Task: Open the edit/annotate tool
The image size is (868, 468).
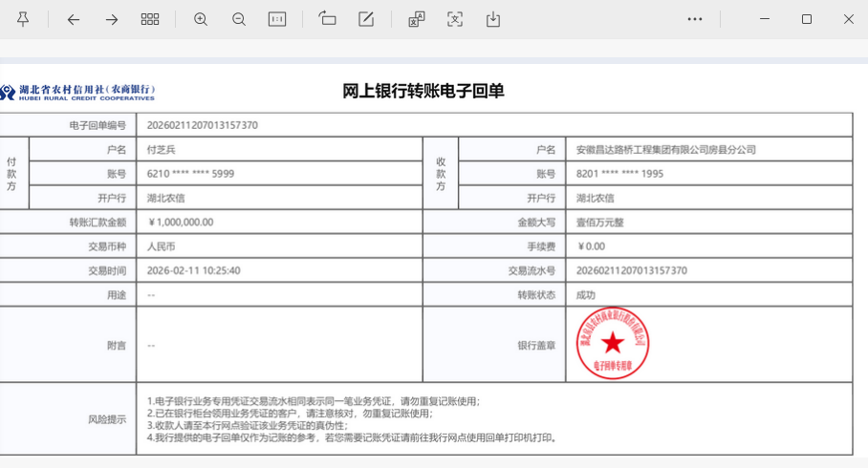Action: (x=366, y=19)
